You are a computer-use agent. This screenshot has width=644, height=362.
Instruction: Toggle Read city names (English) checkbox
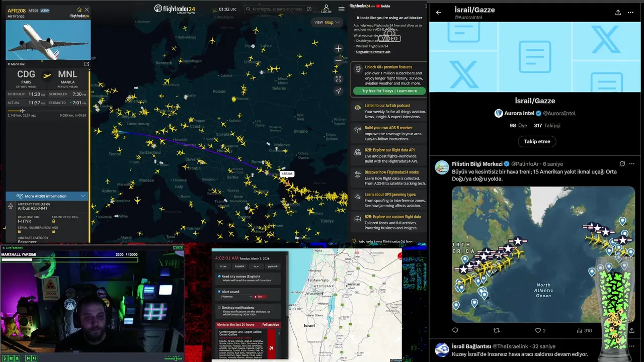point(219,277)
